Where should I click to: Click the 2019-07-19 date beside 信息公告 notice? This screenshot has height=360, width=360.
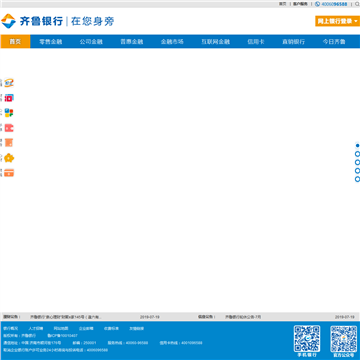pyautogui.click(x=345, y=317)
